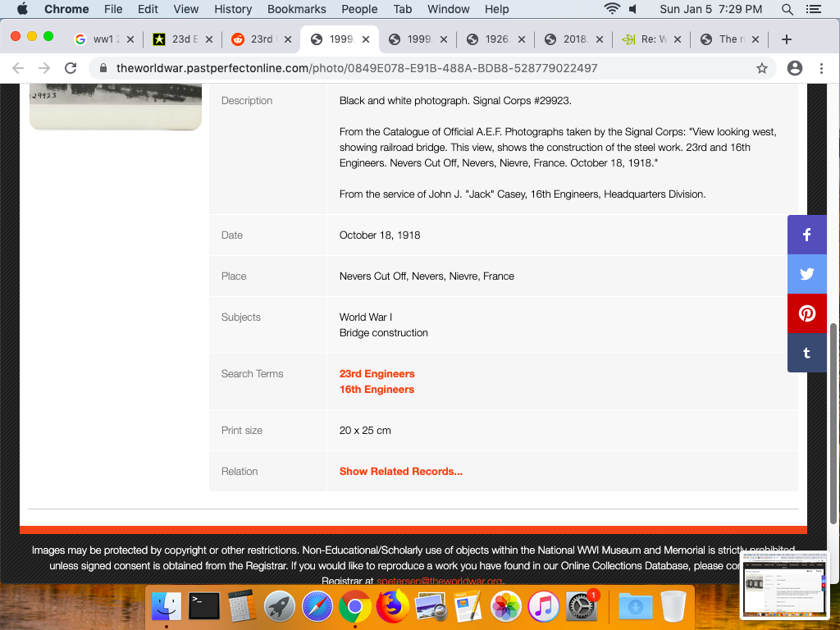Screen dimensions: 840x630
Task: Open the Bookmarks menu
Action: pyautogui.click(x=296, y=9)
